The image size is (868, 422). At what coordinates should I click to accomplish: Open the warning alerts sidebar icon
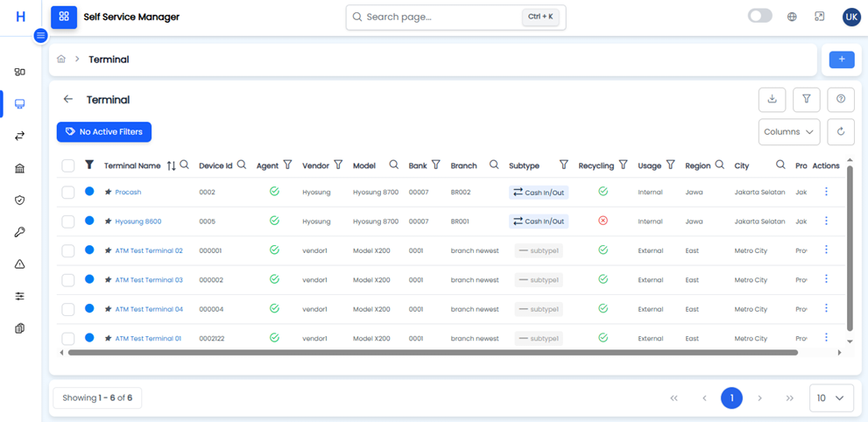(x=20, y=264)
